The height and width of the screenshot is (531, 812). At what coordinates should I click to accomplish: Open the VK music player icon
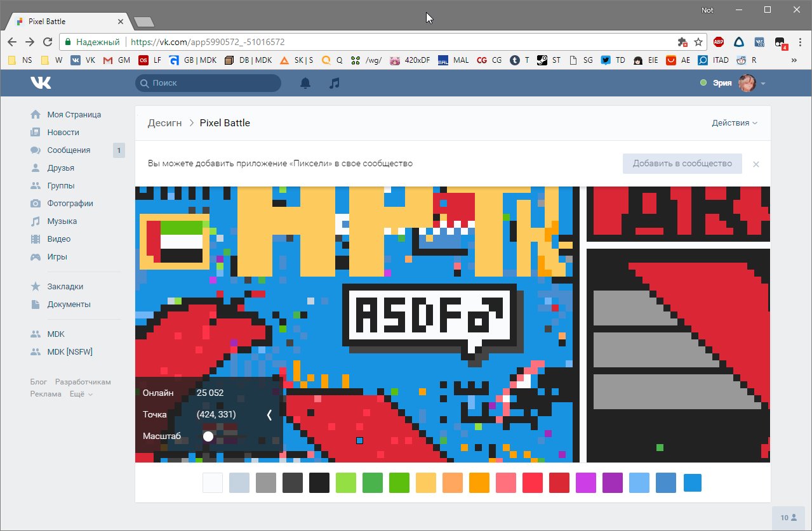335,82
